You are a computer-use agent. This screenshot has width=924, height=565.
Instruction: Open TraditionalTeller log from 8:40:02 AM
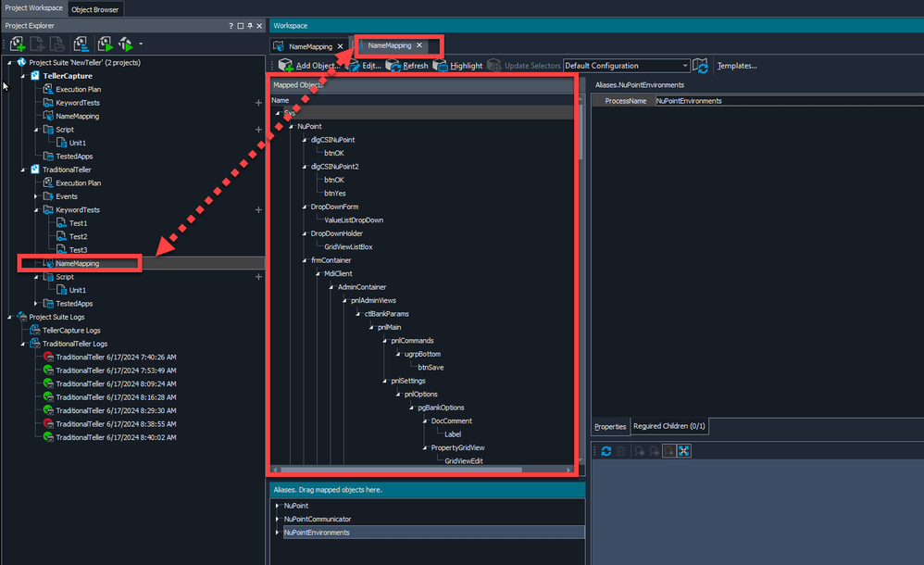[x=116, y=437]
